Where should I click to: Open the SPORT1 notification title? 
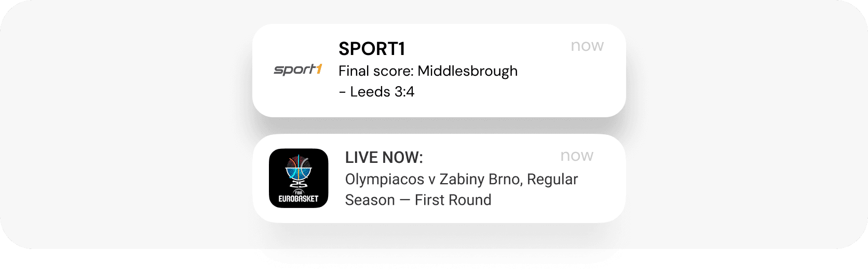click(372, 49)
